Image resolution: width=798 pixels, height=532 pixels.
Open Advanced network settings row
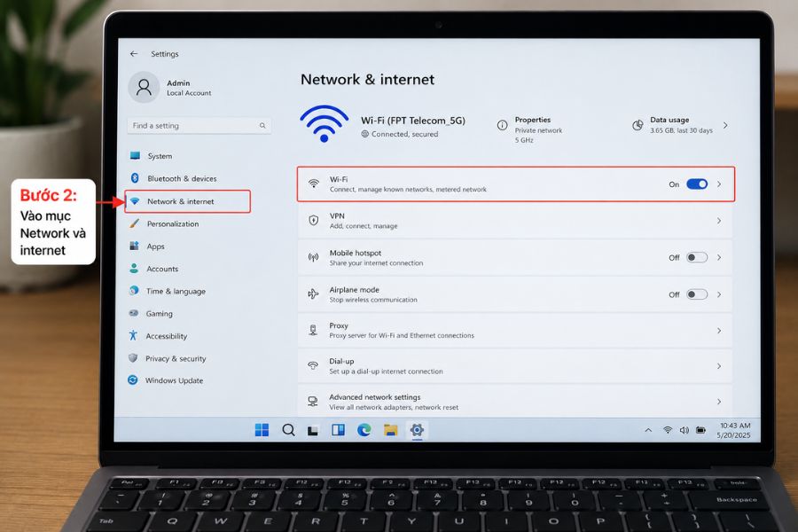pyautogui.click(x=514, y=401)
